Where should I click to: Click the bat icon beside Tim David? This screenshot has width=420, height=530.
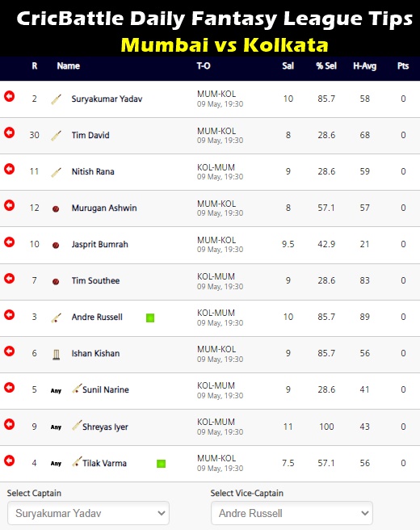click(56, 136)
